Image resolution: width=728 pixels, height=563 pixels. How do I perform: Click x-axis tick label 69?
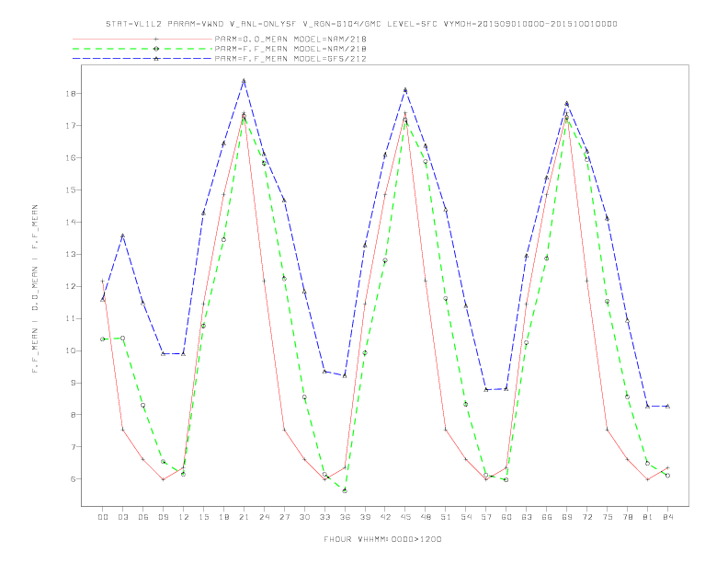[566, 517]
